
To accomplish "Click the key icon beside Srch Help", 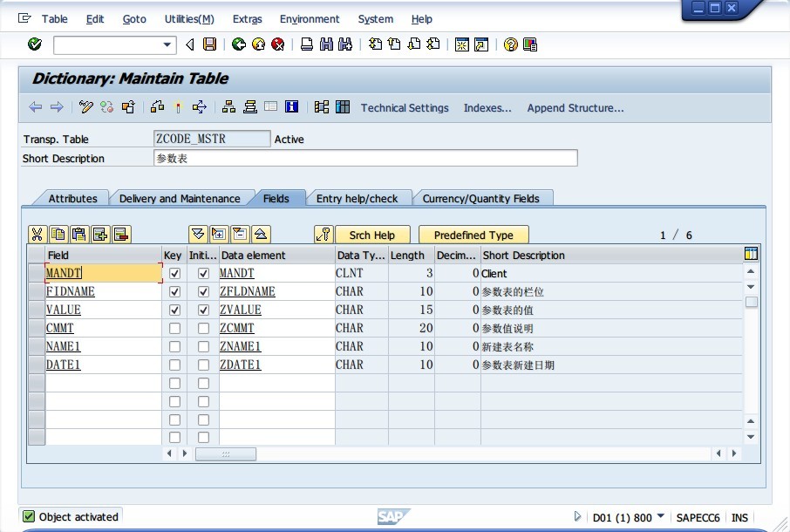I will pos(323,235).
